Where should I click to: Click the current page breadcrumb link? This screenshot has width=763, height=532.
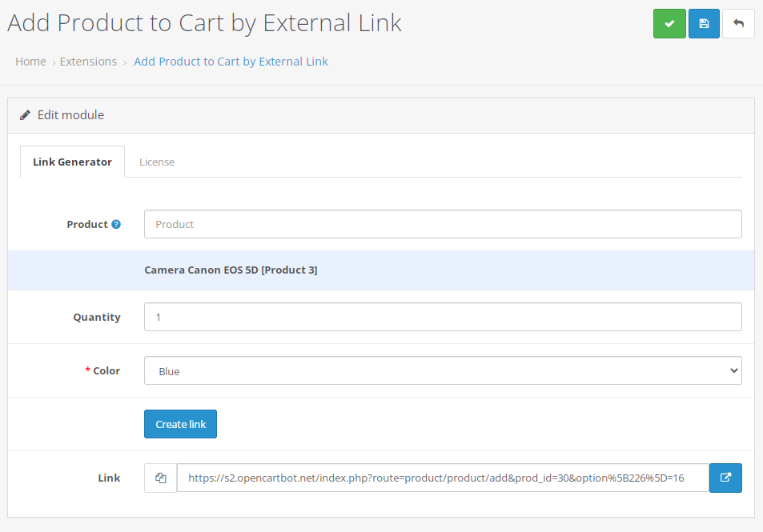[231, 62]
